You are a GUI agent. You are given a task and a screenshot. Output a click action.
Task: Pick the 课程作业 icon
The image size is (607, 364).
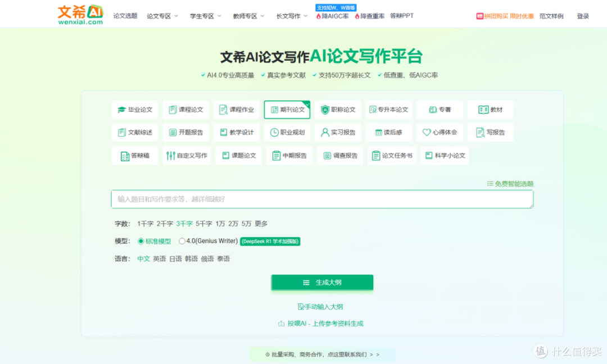[223, 110]
